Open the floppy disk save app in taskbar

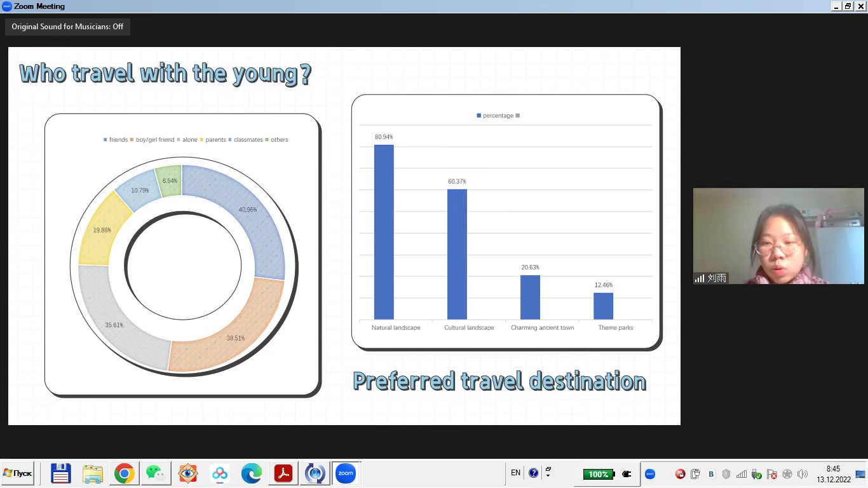point(61,473)
